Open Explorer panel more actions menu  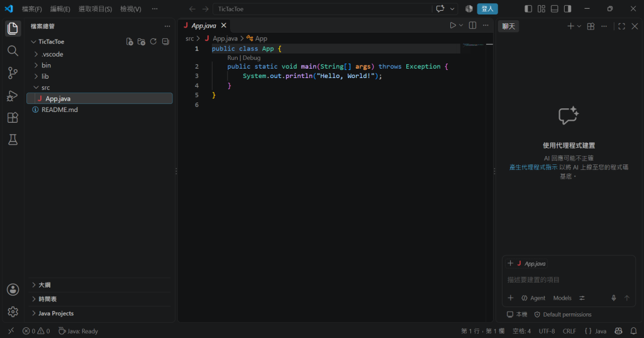point(167,26)
